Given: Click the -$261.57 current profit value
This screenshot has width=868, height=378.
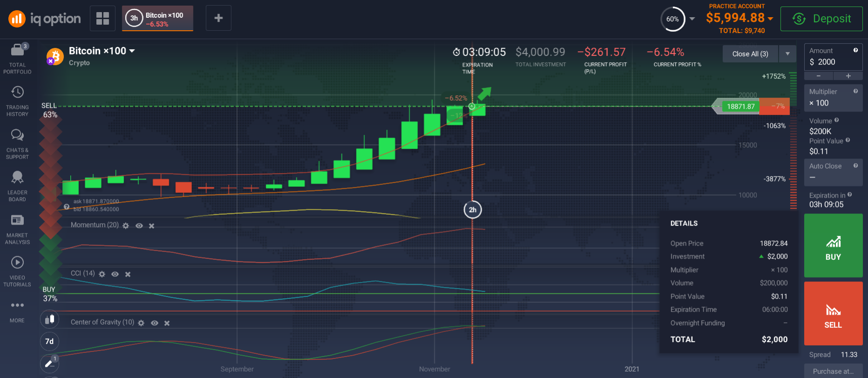Looking at the screenshot, I should (x=601, y=52).
